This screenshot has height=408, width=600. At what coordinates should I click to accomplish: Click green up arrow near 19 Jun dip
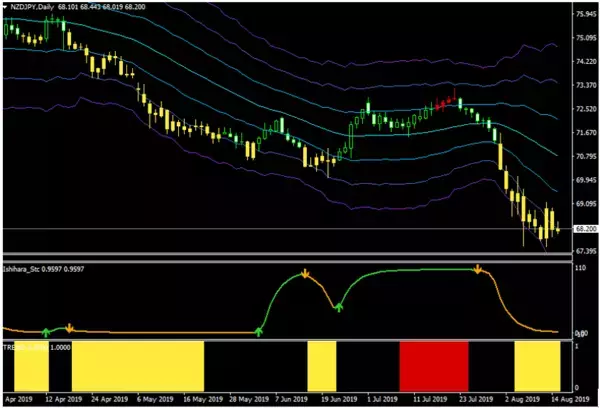pos(339,306)
